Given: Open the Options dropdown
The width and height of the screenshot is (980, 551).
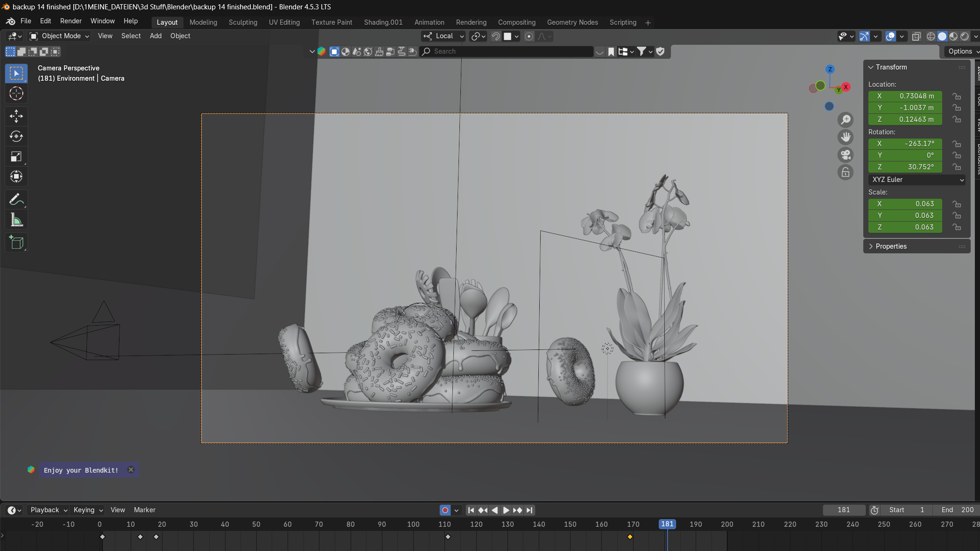Looking at the screenshot, I should 963,51.
